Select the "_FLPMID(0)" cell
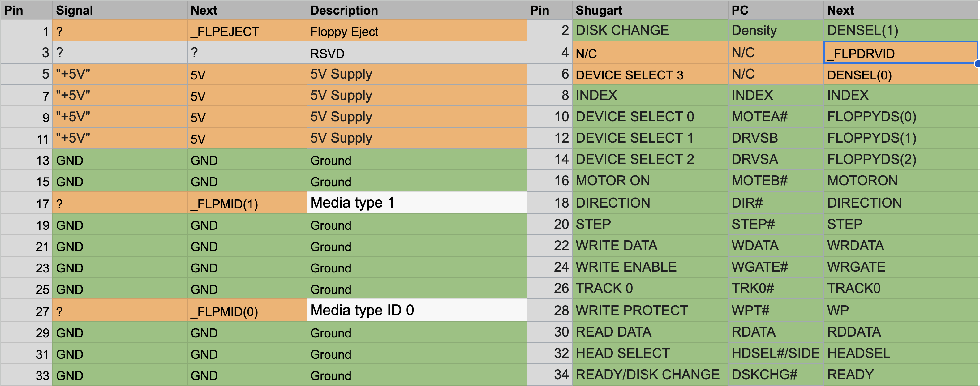Image resolution: width=980 pixels, height=386 pixels. [x=247, y=311]
